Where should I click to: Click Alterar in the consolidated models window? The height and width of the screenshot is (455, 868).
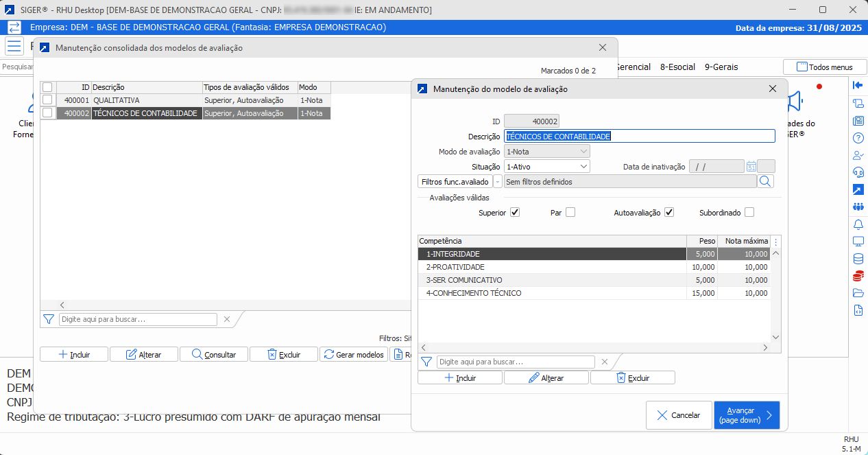point(144,354)
